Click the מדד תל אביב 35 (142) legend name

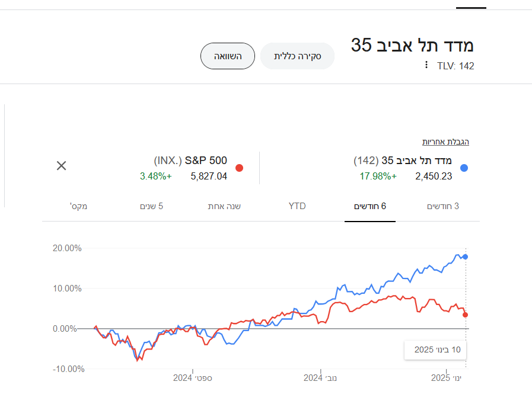(403, 161)
